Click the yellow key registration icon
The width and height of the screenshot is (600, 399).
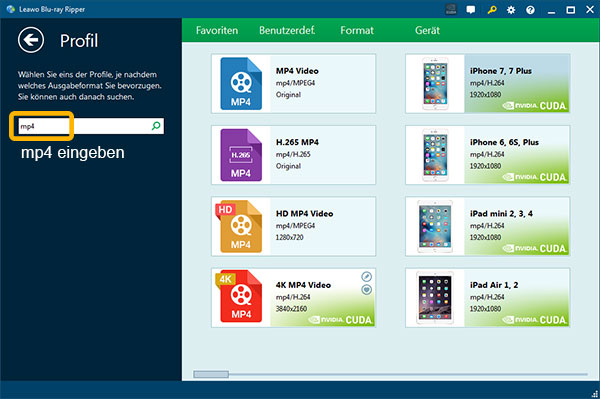(492, 10)
